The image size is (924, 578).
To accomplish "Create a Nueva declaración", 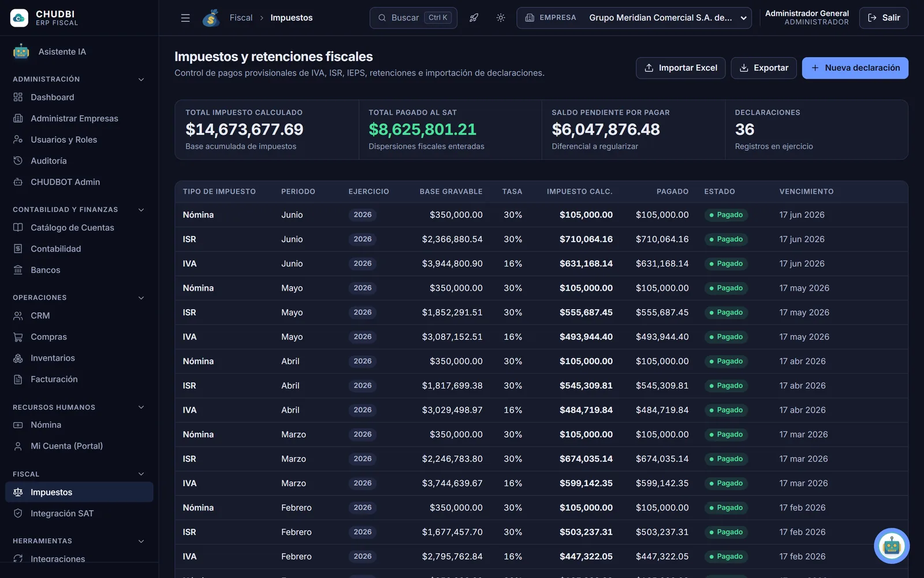I will tap(855, 68).
